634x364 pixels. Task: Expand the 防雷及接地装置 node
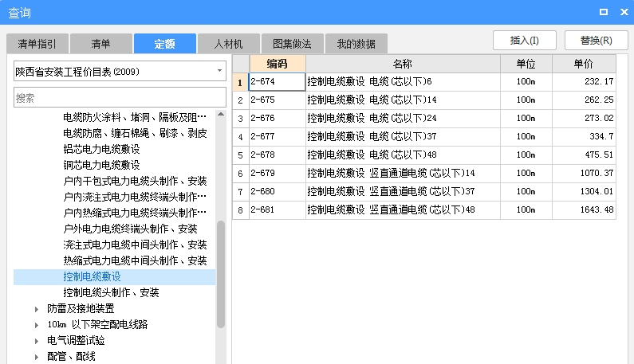click(37, 309)
